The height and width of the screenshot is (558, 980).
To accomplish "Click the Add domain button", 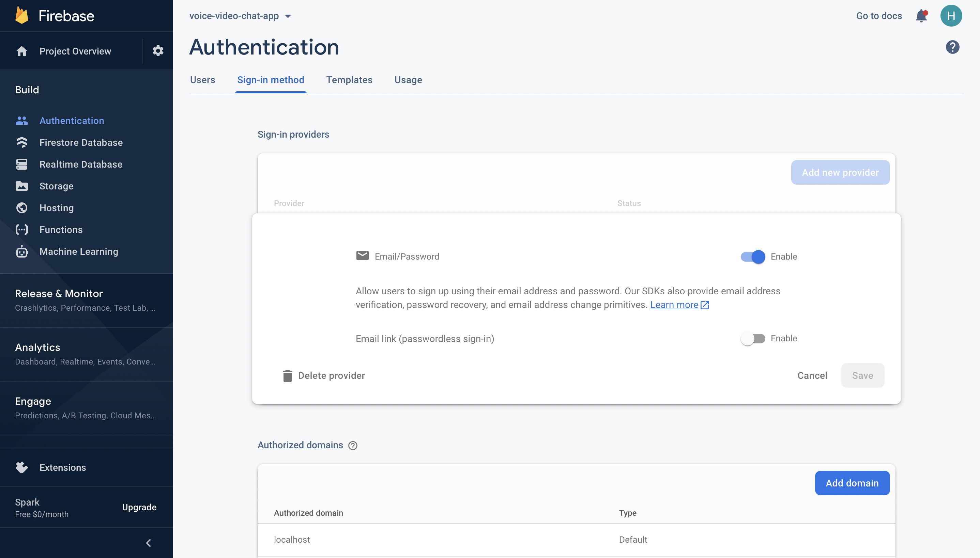I will pyautogui.click(x=852, y=483).
